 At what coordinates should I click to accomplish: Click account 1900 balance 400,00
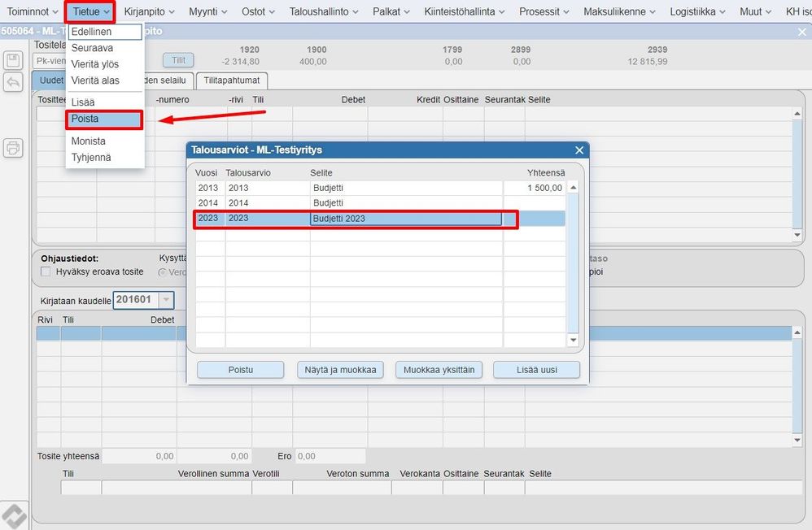tap(312, 62)
